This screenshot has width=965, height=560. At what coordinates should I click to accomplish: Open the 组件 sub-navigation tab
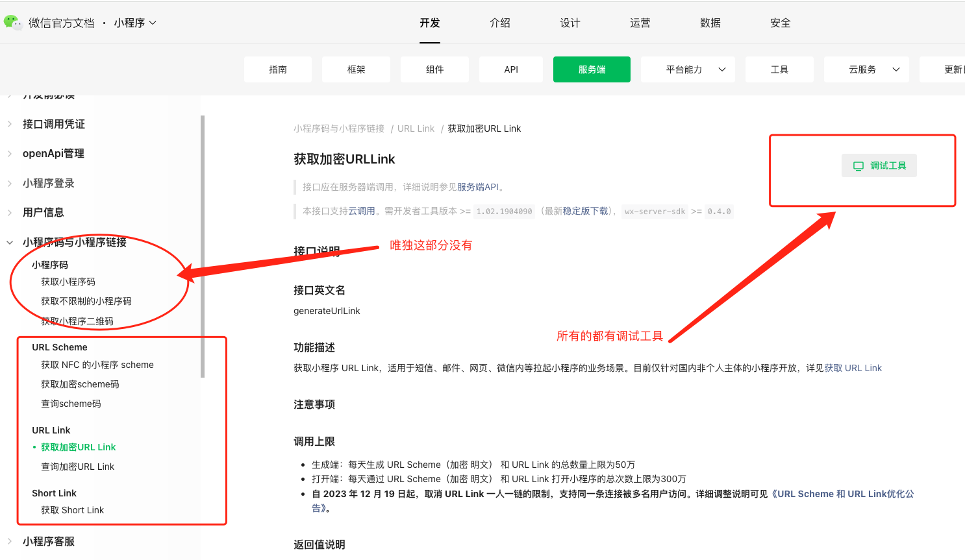coord(435,69)
